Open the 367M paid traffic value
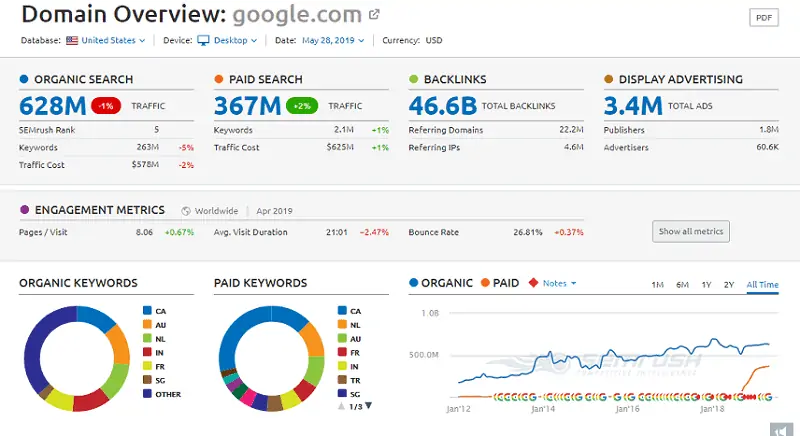Viewport: 800px width, 436px height. coord(247,106)
